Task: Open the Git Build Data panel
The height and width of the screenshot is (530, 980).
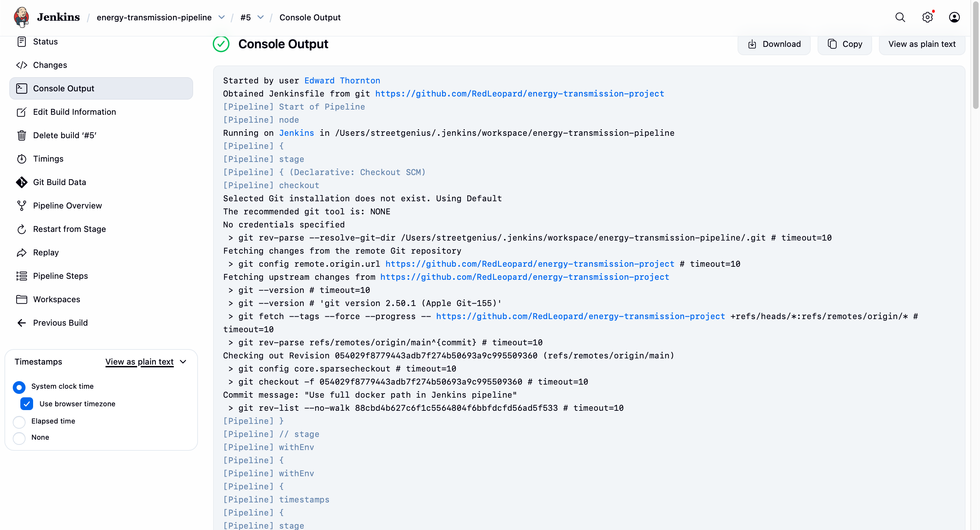Action: point(59,182)
